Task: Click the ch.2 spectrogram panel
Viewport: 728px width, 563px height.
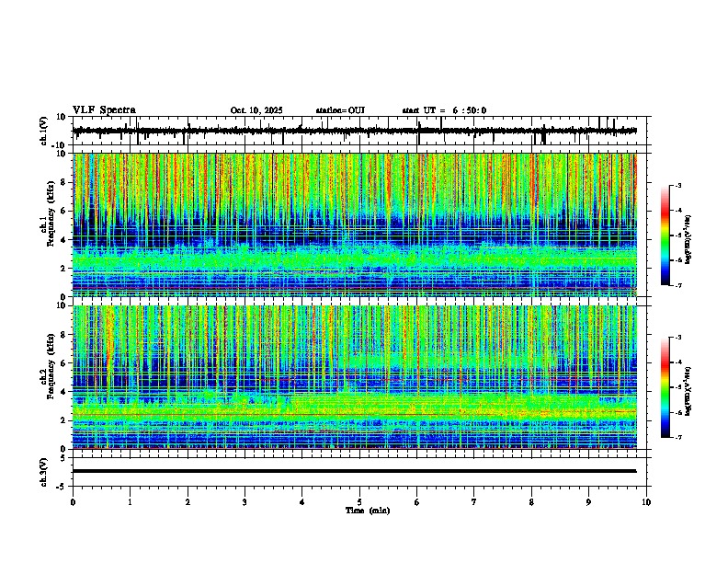Action: (x=354, y=377)
